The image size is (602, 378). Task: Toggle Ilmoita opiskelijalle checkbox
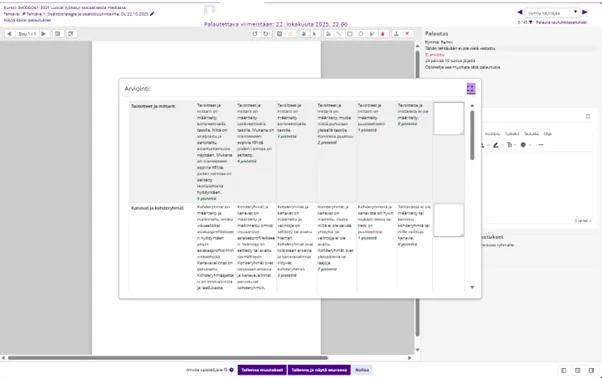[226, 370]
